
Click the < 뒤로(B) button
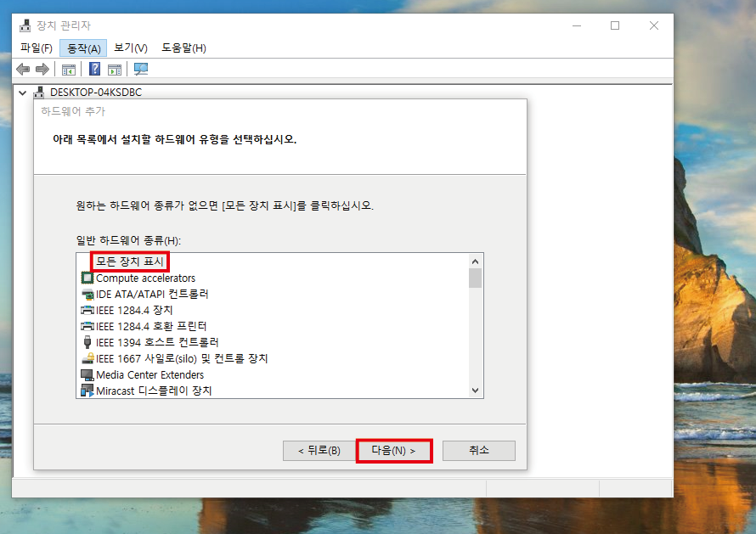coord(319,451)
